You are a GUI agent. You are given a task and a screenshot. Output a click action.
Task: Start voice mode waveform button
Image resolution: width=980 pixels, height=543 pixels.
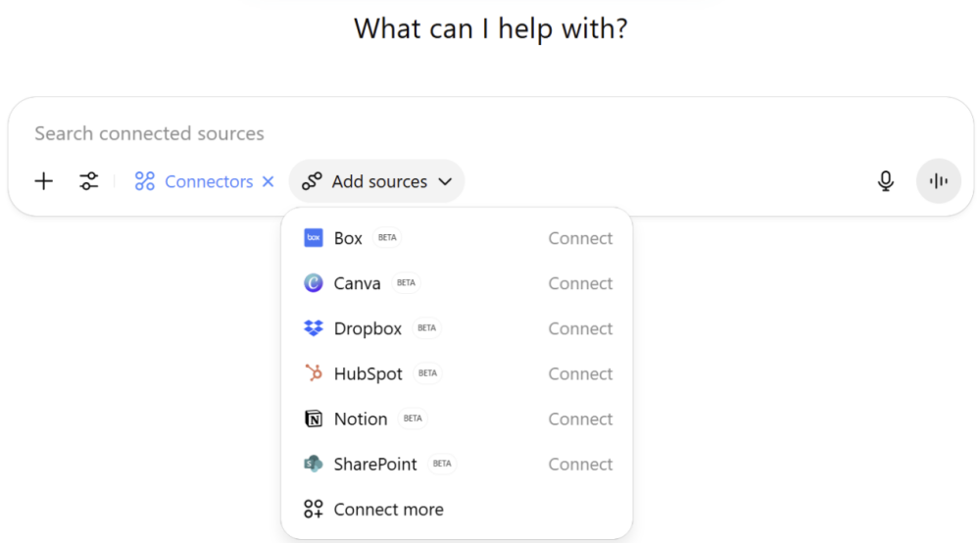pos(938,181)
